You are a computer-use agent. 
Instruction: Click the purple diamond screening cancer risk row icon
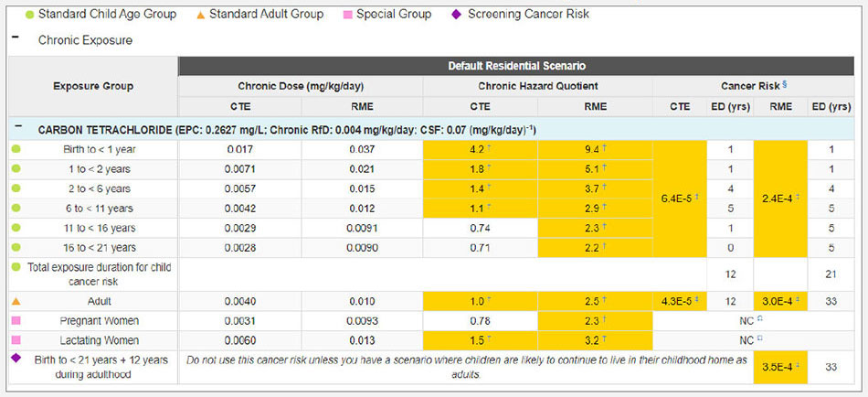click(16, 359)
